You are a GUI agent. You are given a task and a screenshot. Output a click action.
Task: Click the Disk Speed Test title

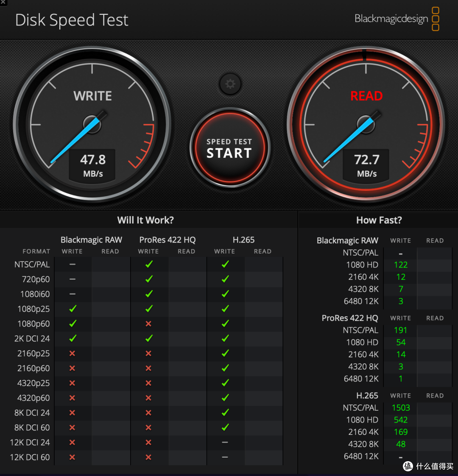click(72, 20)
